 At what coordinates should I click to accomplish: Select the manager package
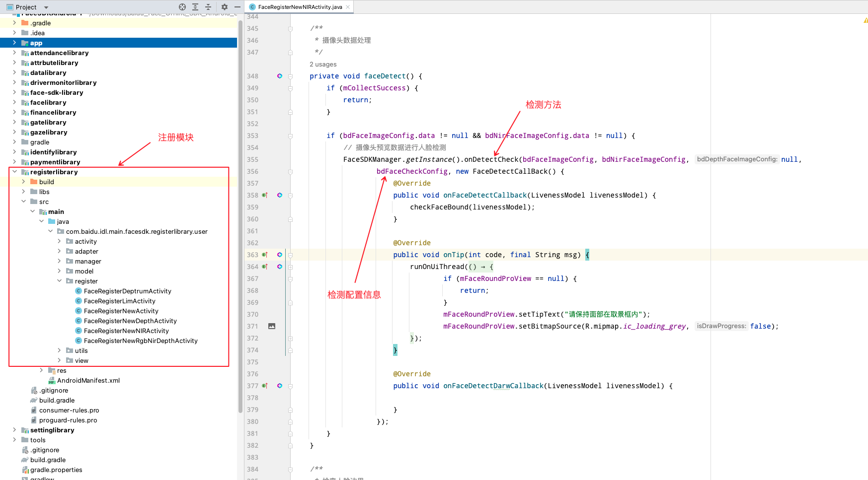88,262
